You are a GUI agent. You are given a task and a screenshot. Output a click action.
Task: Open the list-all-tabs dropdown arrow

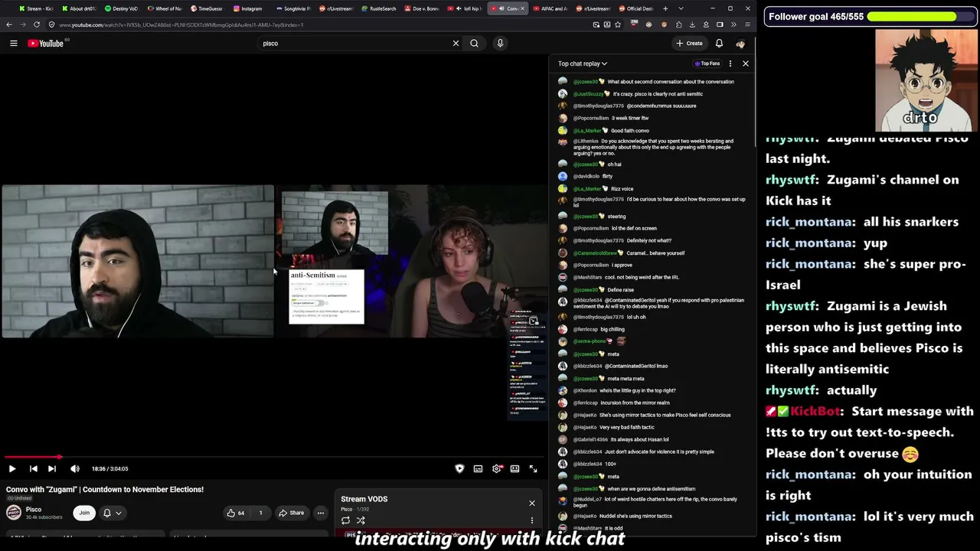click(x=681, y=8)
